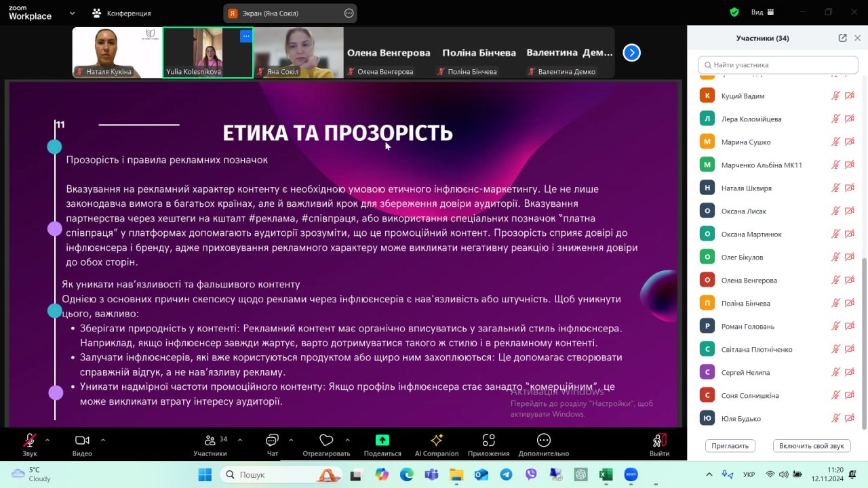
Task: Click camera-off icon for Юля Будько
Action: 850,418
